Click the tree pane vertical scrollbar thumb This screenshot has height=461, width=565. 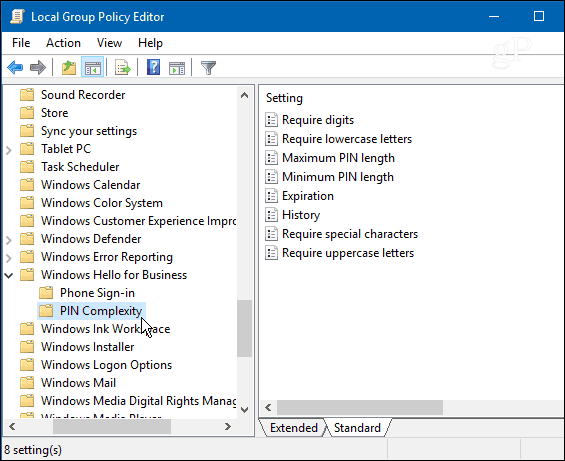click(244, 328)
